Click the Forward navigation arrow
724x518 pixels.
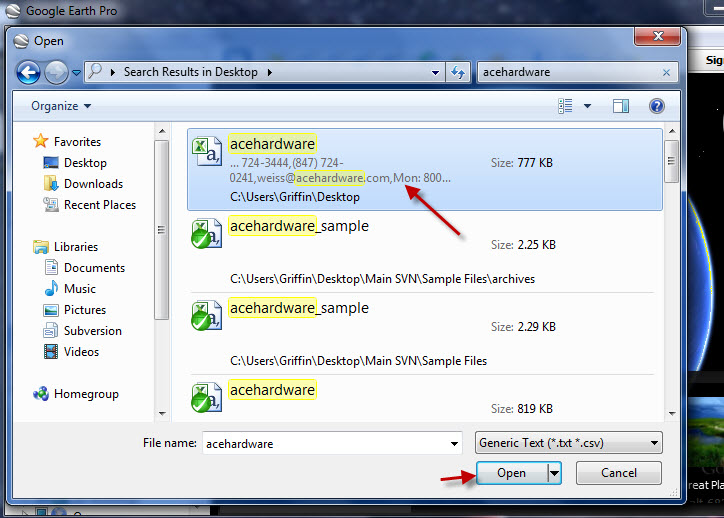coord(56,72)
